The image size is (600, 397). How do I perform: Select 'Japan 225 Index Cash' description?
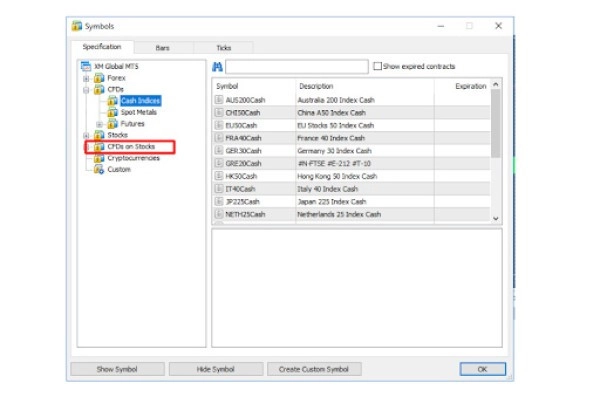point(332,201)
